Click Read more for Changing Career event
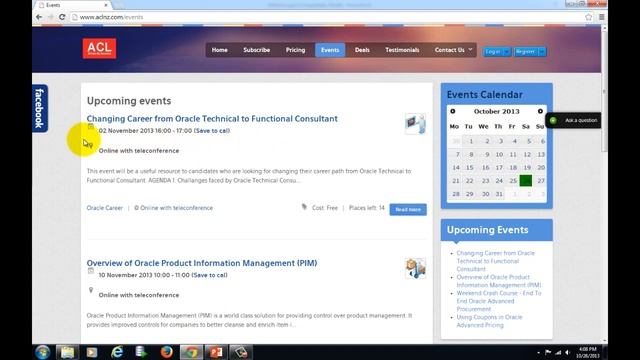Viewport: 640px width, 360px height. [x=408, y=209]
